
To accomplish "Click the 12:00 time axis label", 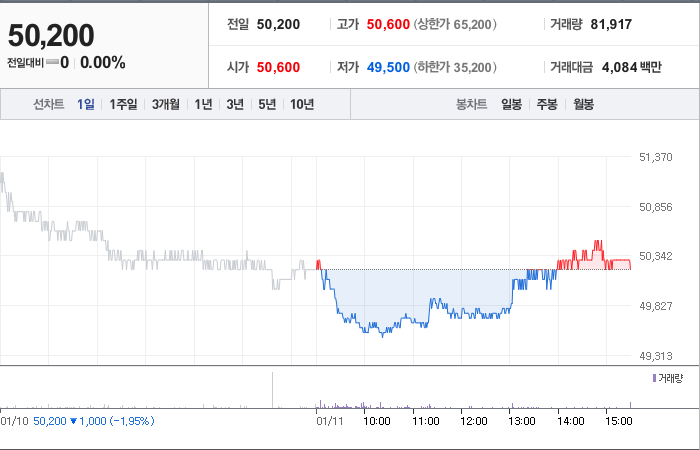I will pos(474,421).
